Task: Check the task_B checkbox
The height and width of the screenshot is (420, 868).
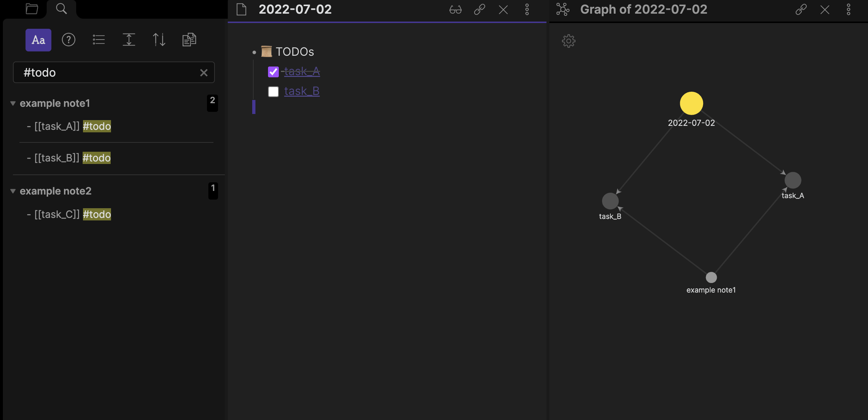Action: click(x=273, y=92)
